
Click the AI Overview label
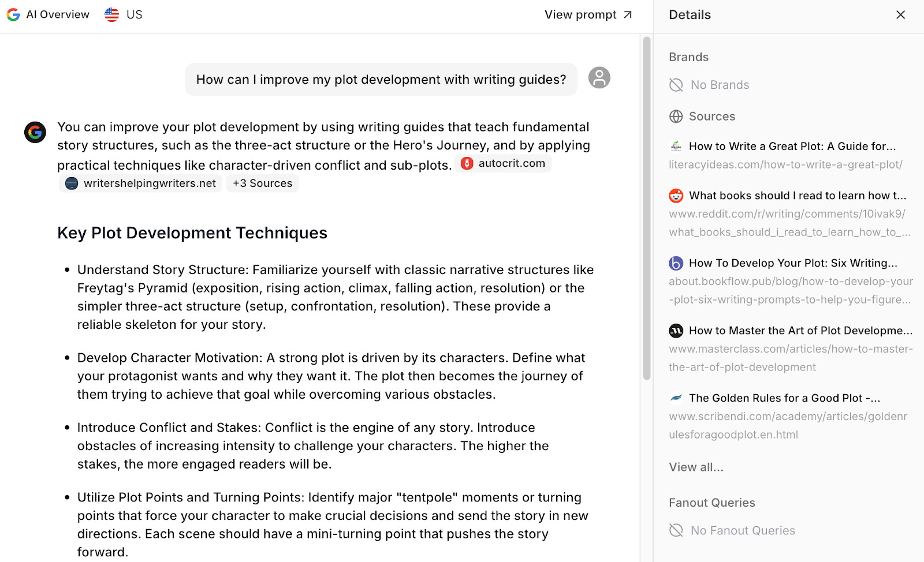(x=58, y=14)
